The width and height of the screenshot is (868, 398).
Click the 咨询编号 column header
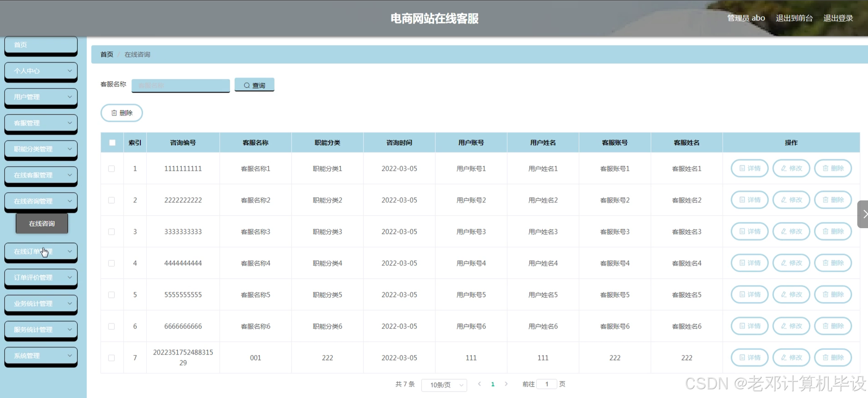coord(183,142)
